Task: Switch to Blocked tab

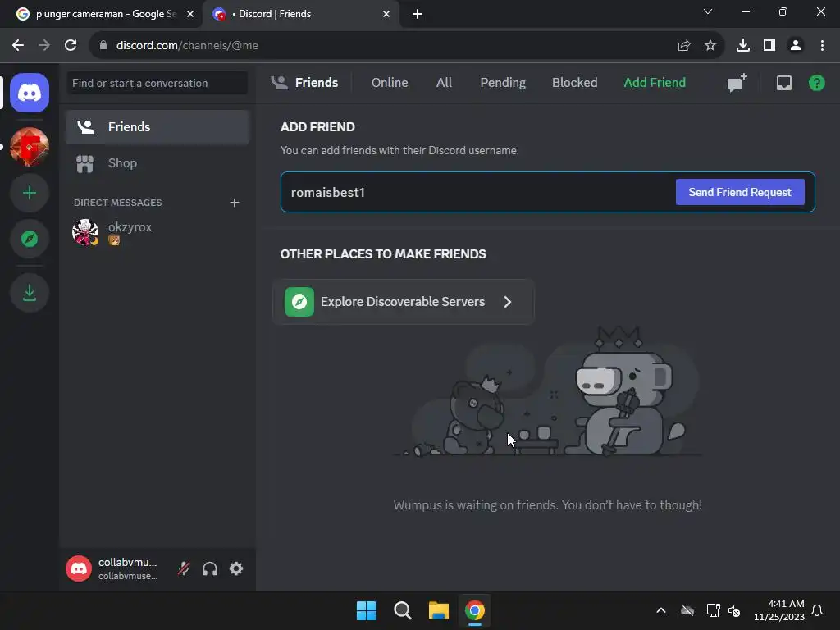Action: tap(574, 83)
